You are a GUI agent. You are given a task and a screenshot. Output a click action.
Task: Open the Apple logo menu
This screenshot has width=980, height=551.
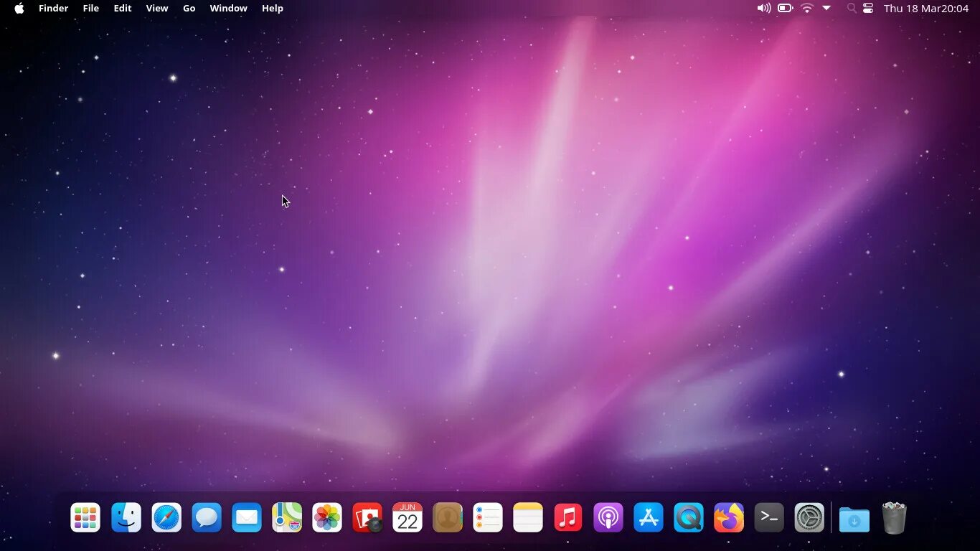pyautogui.click(x=19, y=8)
